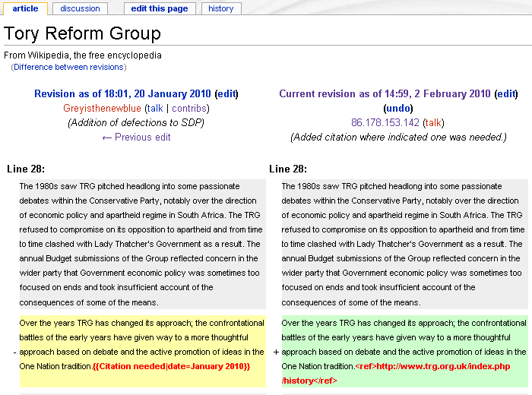Open the 18:01, 20 January 2010 revision
The image size is (532, 395).
[x=122, y=94]
